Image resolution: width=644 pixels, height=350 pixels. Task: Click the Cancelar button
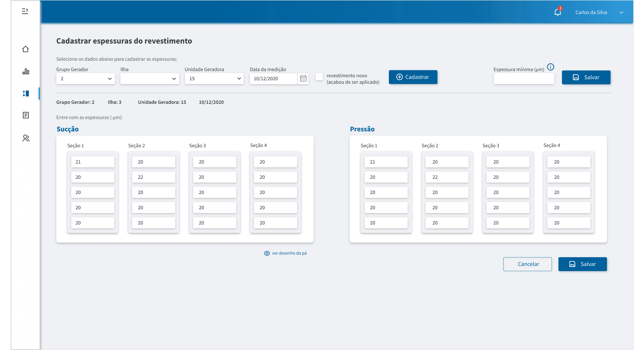[x=527, y=264]
